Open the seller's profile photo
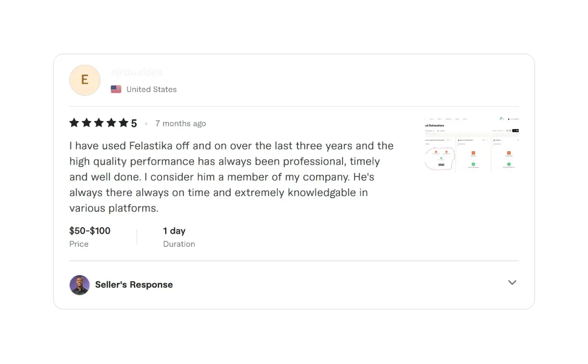The image size is (588, 364). (x=79, y=285)
